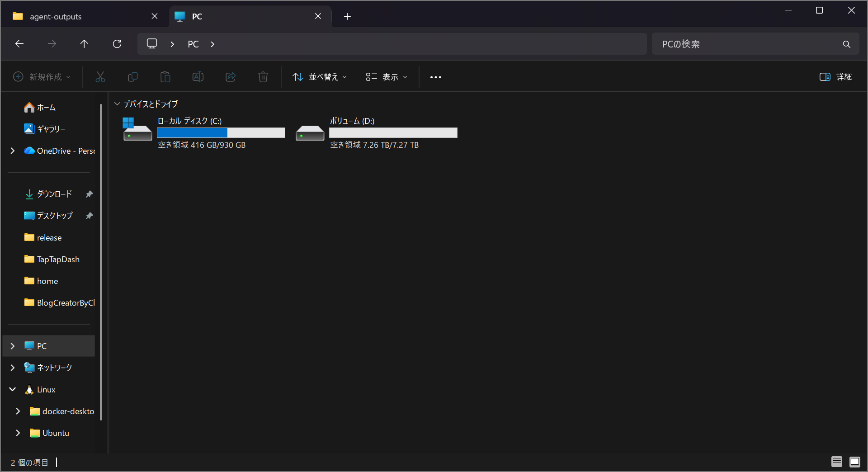Select the Volume (D:) drive icon
868x472 pixels.
pos(310,133)
